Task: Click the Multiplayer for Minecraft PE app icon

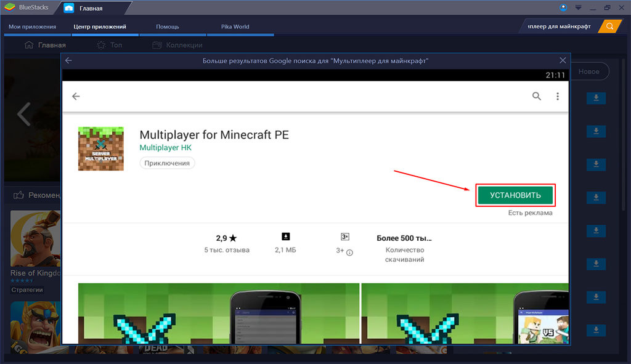Action: tap(101, 149)
